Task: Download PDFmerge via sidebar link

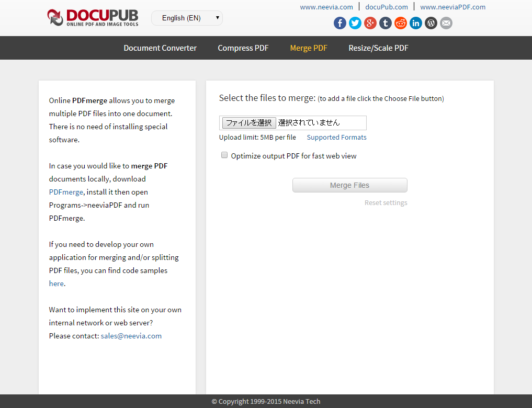Action: 66,192
